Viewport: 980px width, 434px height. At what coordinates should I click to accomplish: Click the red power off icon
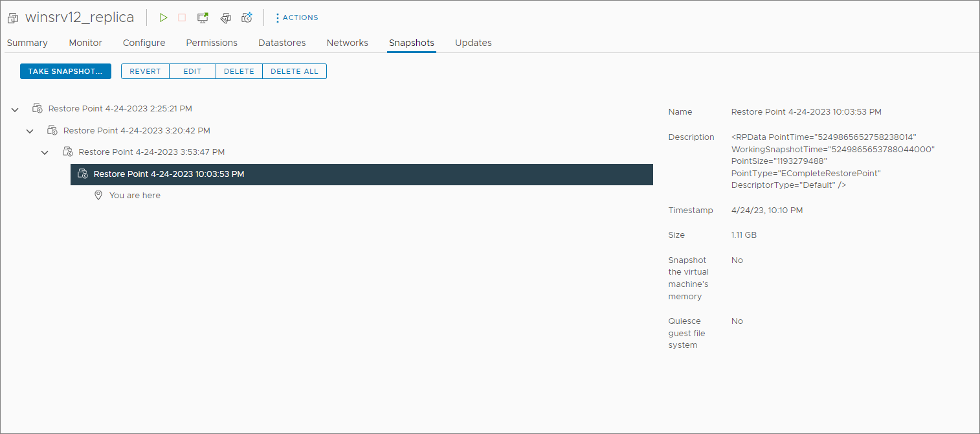(x=182, y=18)
